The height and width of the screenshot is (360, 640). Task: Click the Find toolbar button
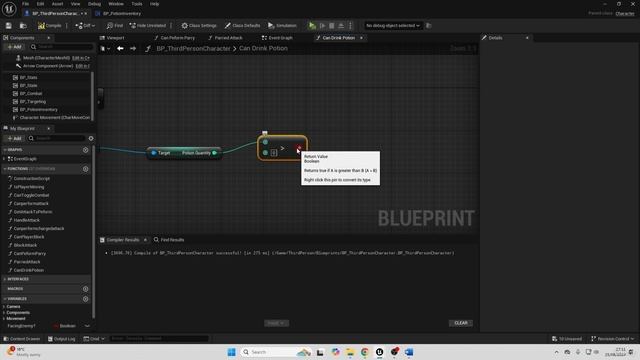pos(115,26)
